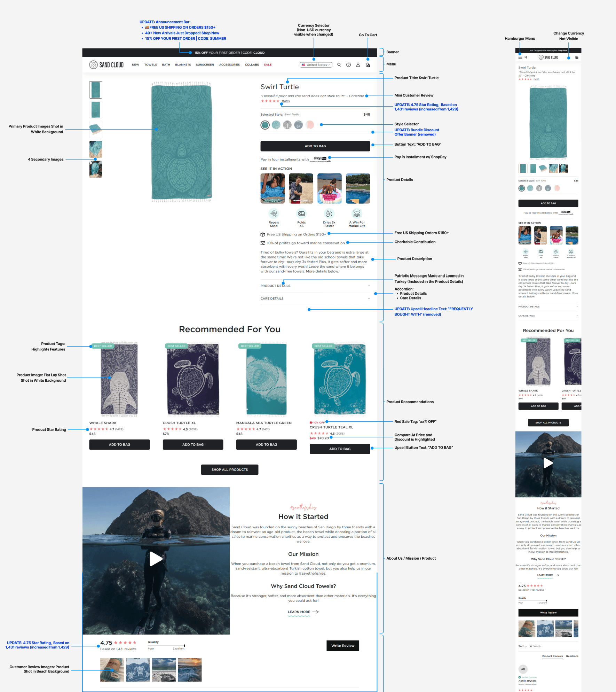Click the mobile Sand Cloud logo
This screenshot has height=692, width=616.
click(x=548, y=57)
